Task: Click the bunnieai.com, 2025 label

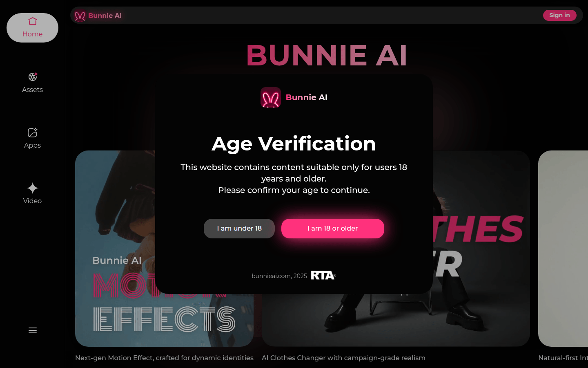Action: point(279,276)
